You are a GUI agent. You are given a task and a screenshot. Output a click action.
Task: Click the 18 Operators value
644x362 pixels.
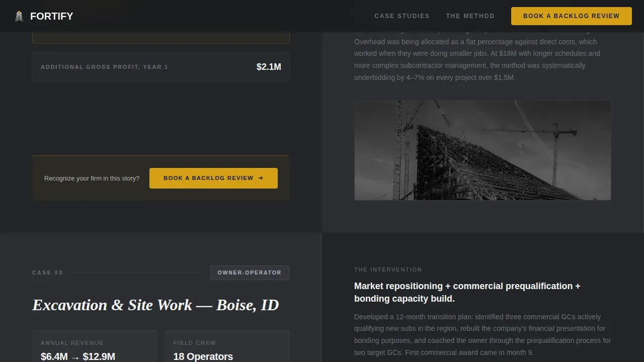[x=203, y=356]
